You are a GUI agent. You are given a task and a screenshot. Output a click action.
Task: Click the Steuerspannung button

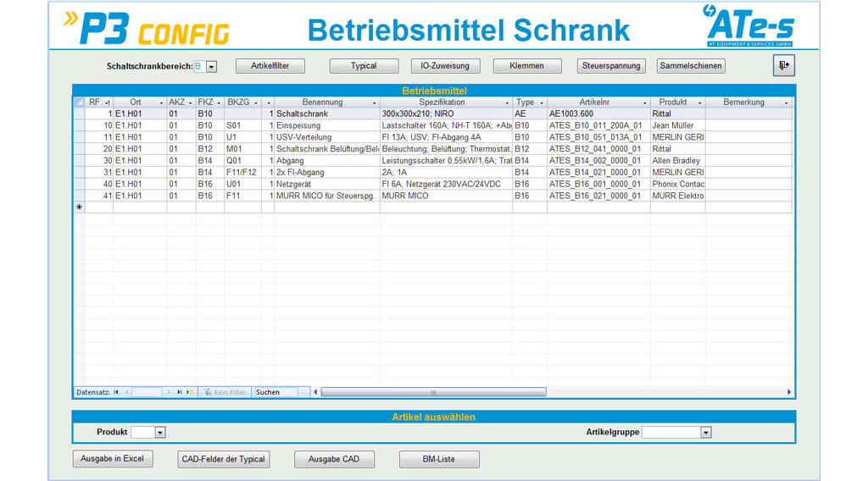(x=611, y=66)
